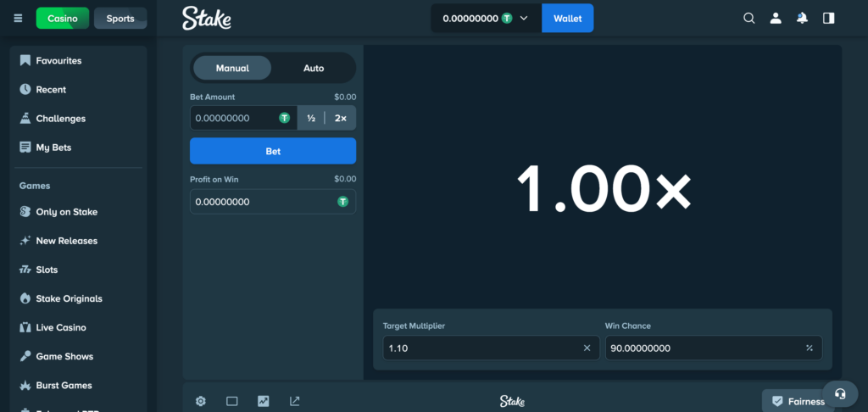Open the notifications bell icon
The height and width of the screenshot is (412, 868).
click(802, 18)
